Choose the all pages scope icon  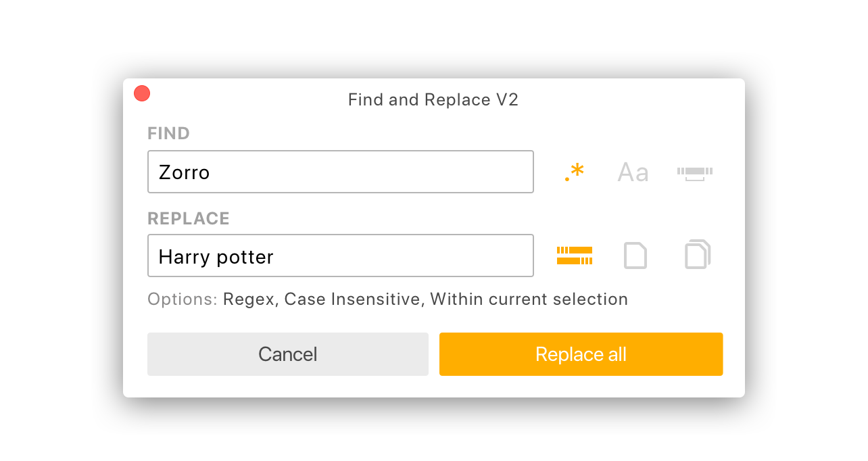[x=697, y=255]
